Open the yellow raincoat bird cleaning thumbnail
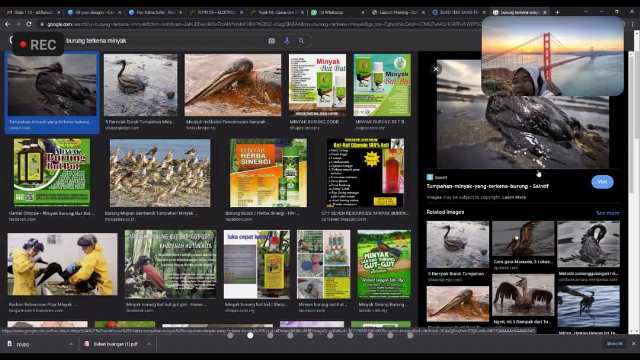 click(62, 264)
